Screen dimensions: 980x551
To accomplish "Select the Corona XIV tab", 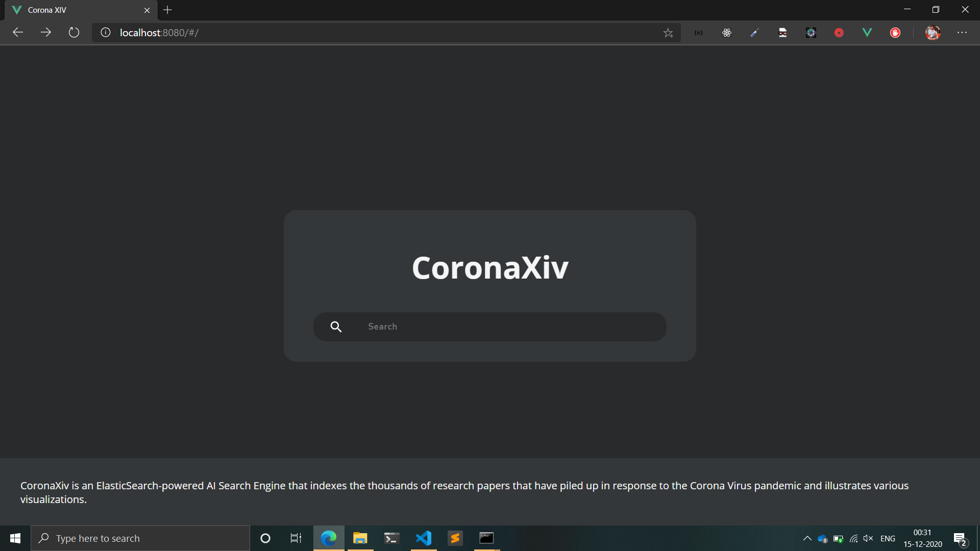I will pyautogui.click(x=77, y=10).
